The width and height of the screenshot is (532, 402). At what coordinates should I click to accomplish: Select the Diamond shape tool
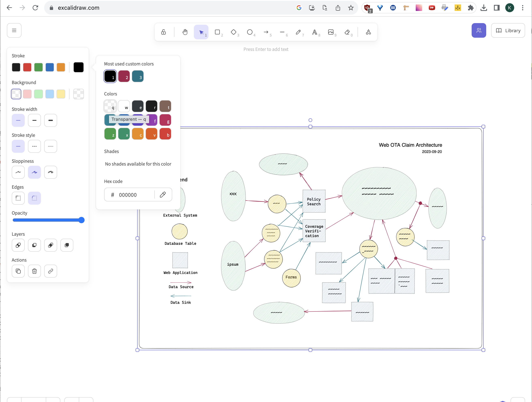pyautogui.click(x=234, y=32)
